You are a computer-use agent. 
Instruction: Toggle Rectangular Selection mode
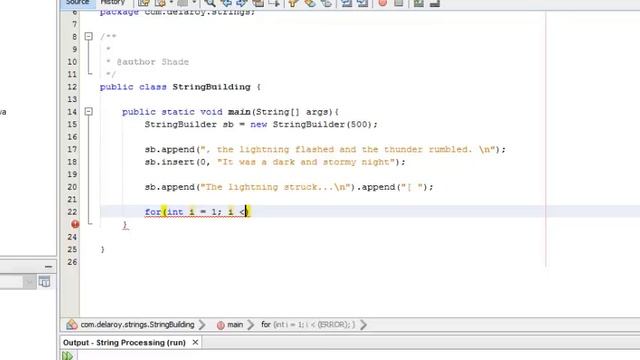point(274,3)
